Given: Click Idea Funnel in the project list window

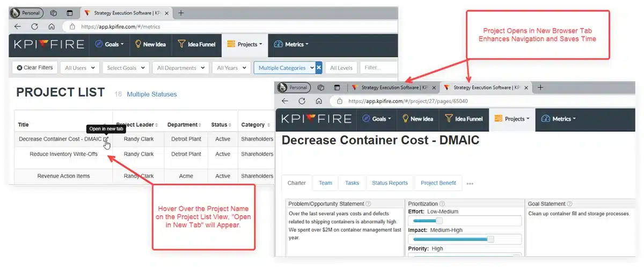Looking at the screenshot, I should [196, 45].
